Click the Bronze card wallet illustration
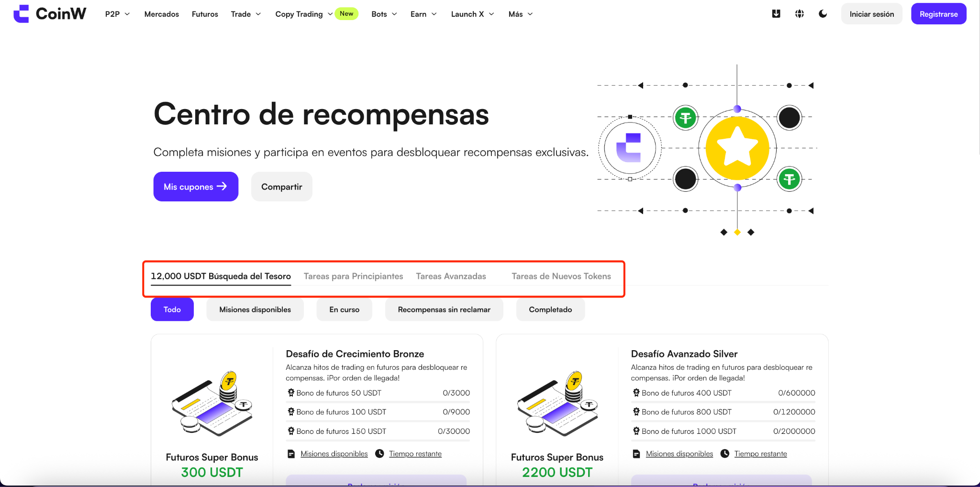The image size is (980, 487). point(212,403)
